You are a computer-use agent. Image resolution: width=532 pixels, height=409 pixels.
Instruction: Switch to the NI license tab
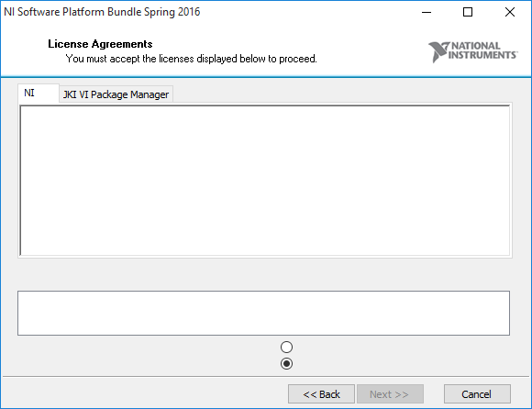[38, 93]
